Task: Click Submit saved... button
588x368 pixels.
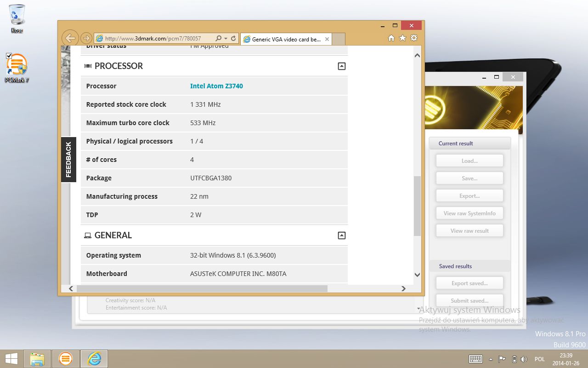Action: [x=469, y=301]
